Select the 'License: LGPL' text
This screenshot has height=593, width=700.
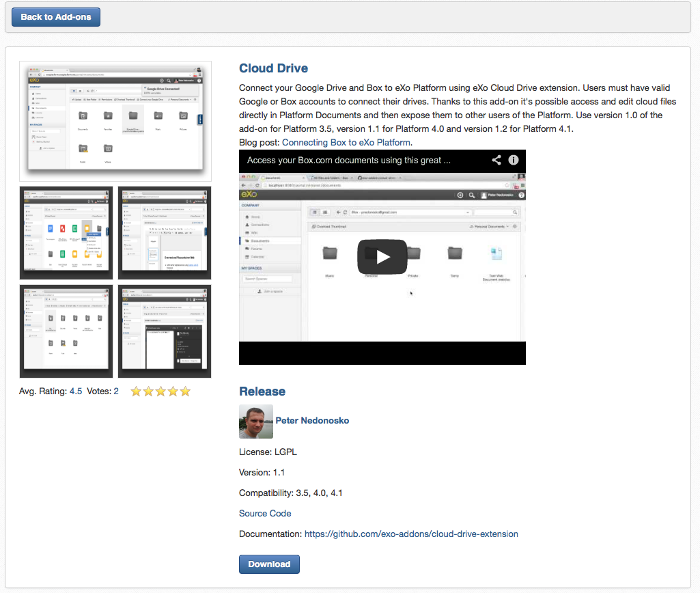point(268,452)
